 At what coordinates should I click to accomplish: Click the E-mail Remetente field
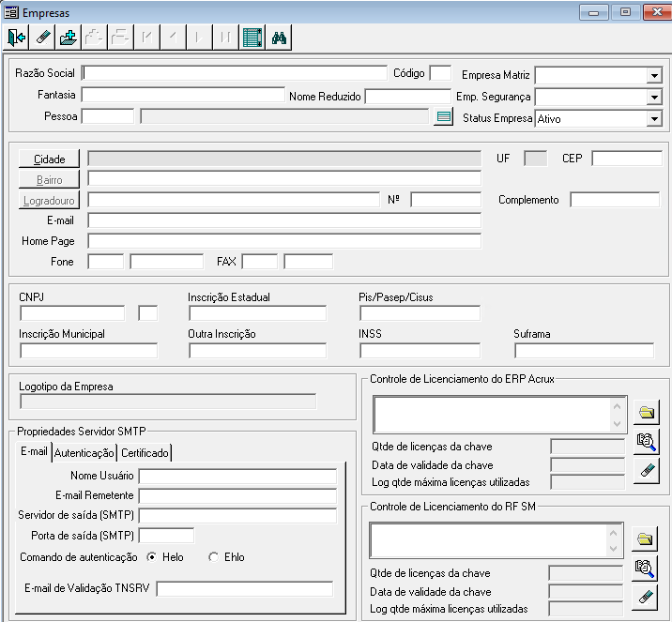(237, 496)
